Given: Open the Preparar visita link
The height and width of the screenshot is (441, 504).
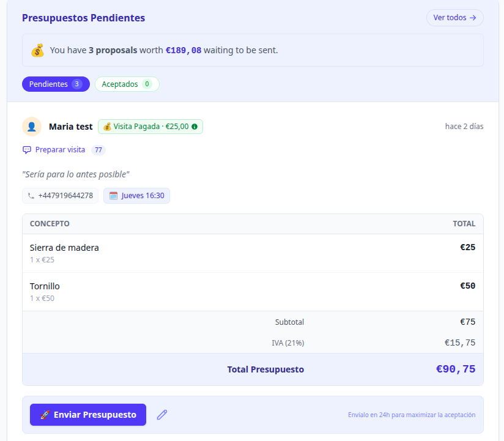Looking at the screenshot, I should 60,150.
